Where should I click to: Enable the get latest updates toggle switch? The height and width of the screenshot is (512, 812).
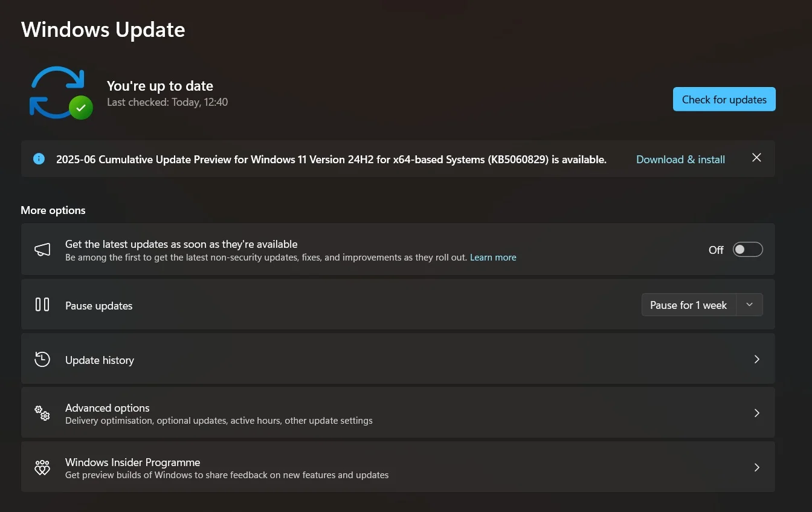[x=747, y=250]
